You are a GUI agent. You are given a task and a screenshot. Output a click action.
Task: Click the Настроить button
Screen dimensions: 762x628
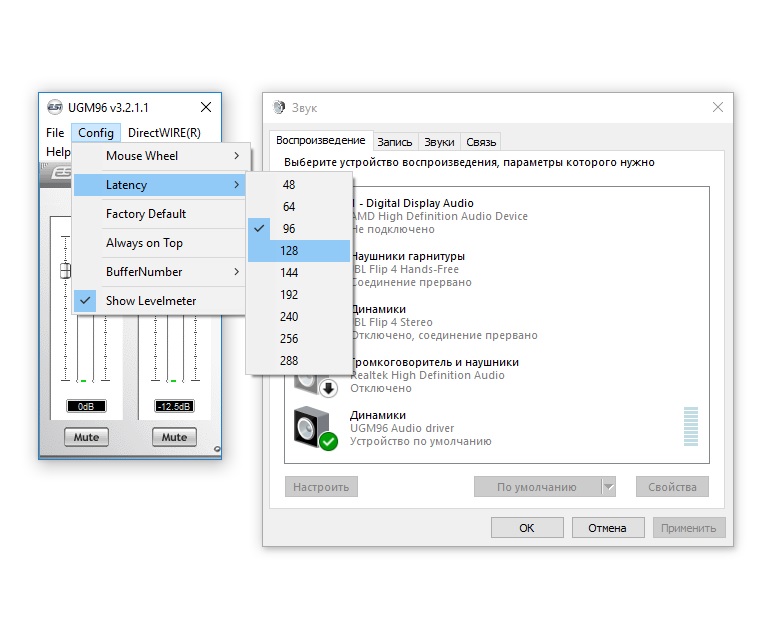tap(321, 487)
